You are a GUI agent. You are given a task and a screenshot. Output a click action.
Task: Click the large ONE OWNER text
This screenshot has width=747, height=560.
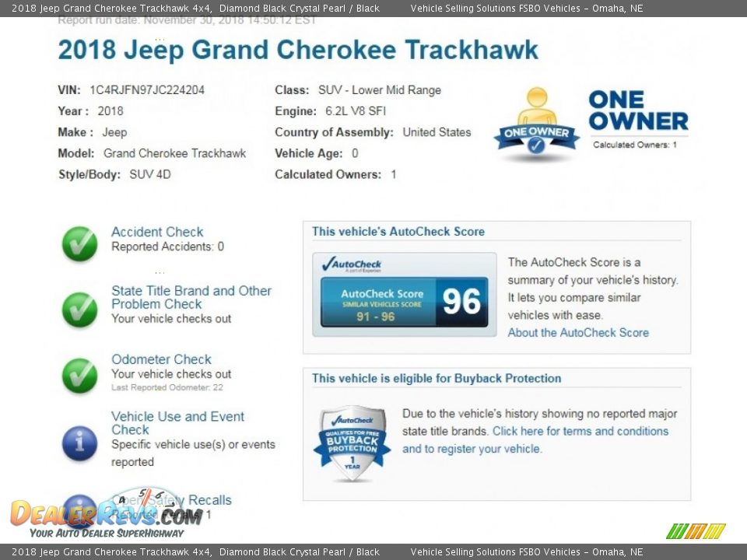(638, 110)
